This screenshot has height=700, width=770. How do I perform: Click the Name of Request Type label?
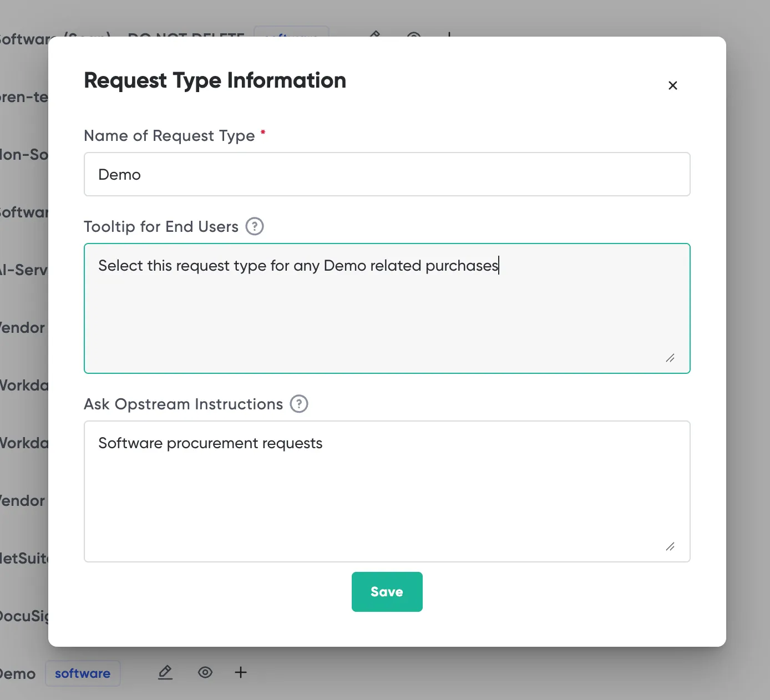170,136
